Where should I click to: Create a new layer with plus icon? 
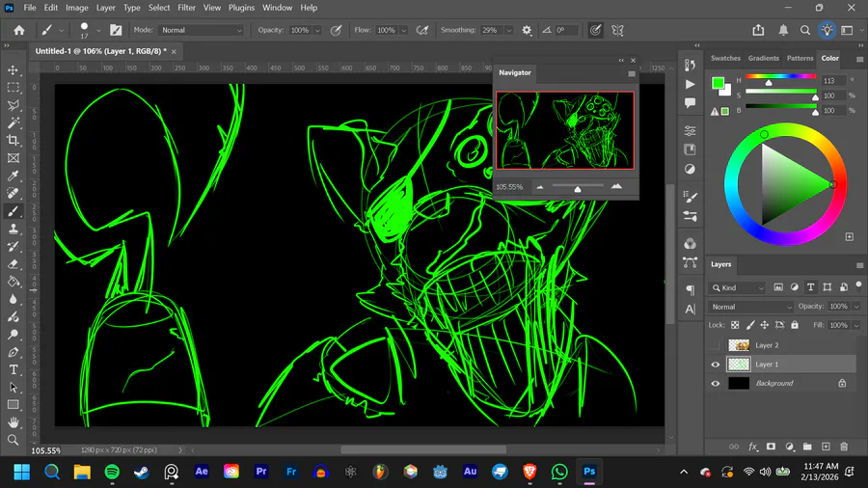[826, 447]
